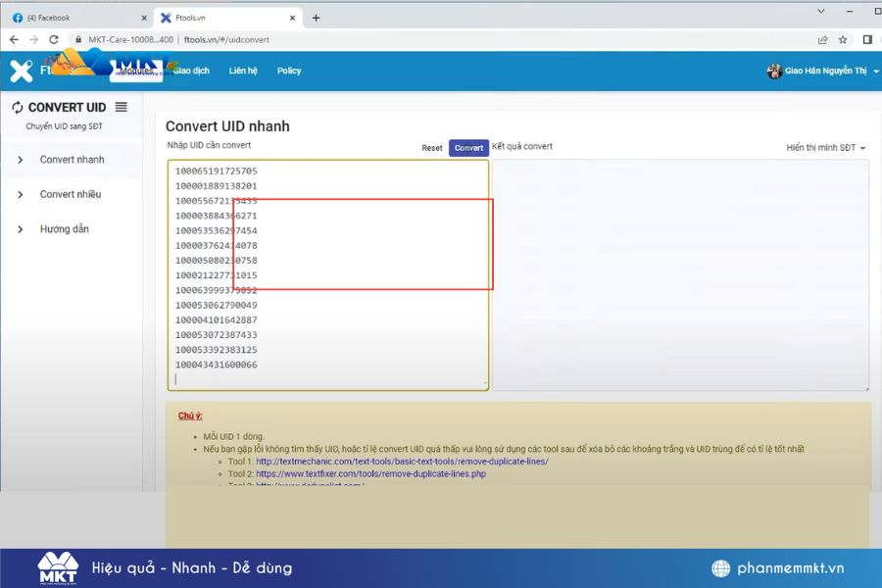Bookmark the page using the star icon
Image resolution: width=882 pixels, height=588 pixels.
tap(841, 39)
